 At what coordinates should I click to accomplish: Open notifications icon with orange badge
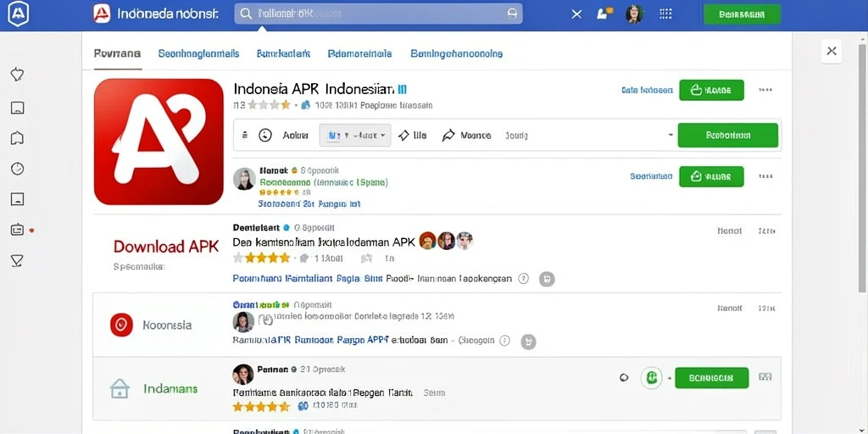coord(604,14)
